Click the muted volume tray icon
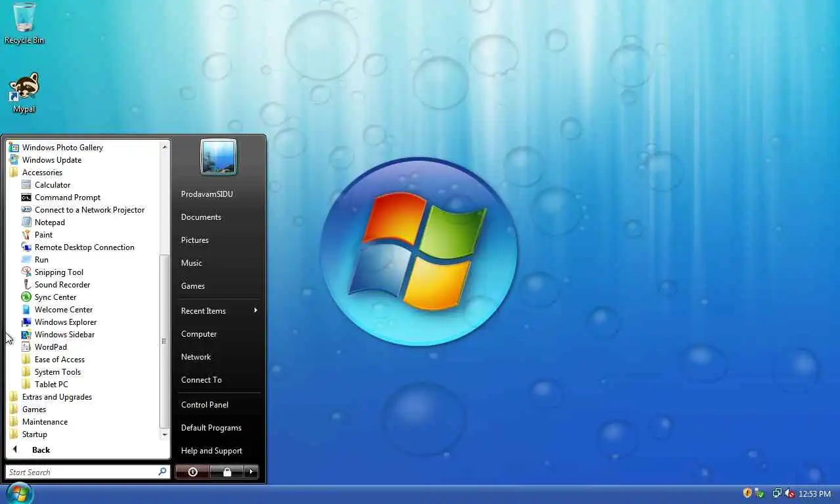The height and width of the screenshot is (504, 840). tap(789, 493)
